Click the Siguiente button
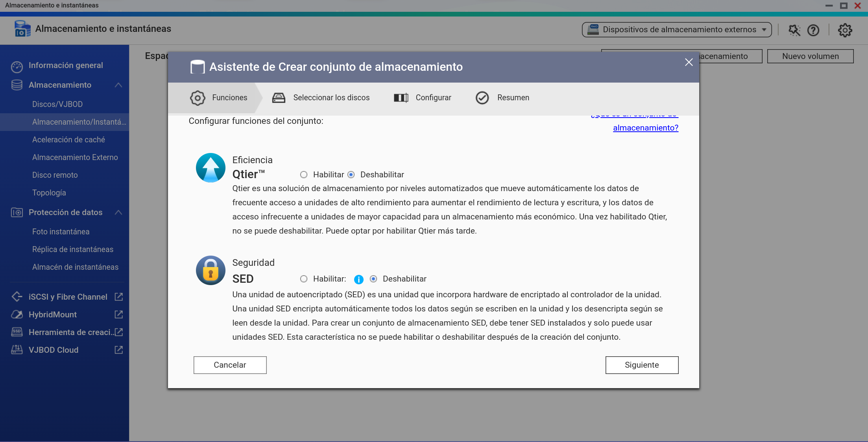 pyautogui.click(x=641, y=365)
